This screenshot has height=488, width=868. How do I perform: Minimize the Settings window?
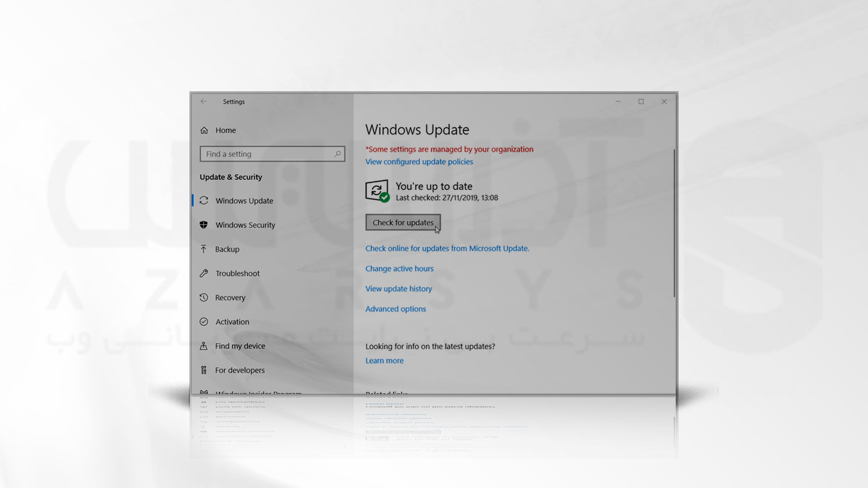tap(618, 102)
